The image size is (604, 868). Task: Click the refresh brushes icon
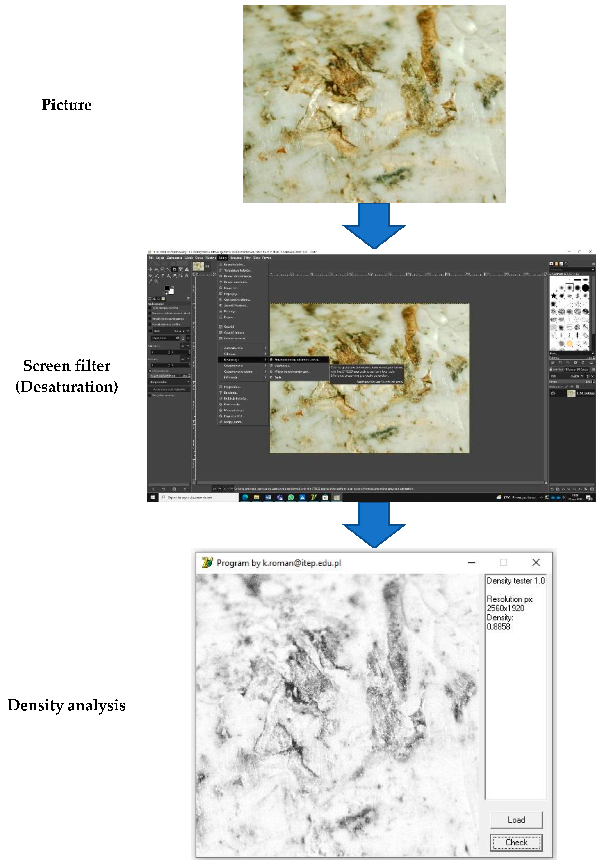583,363
